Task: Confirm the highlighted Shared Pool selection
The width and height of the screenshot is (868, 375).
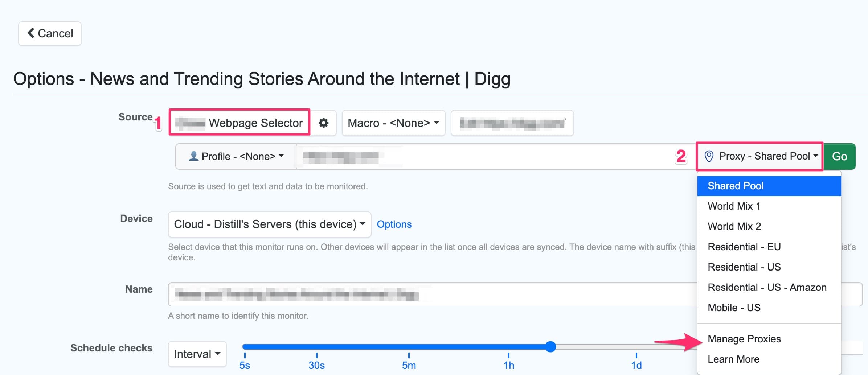Action: click(x=735, y=185)
